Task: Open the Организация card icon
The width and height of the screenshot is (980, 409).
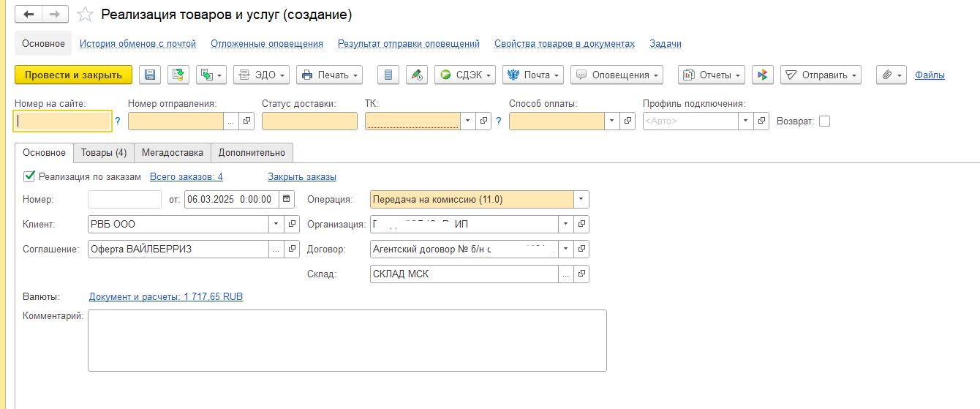Action: pyautogui.click(x=581, y=224)
